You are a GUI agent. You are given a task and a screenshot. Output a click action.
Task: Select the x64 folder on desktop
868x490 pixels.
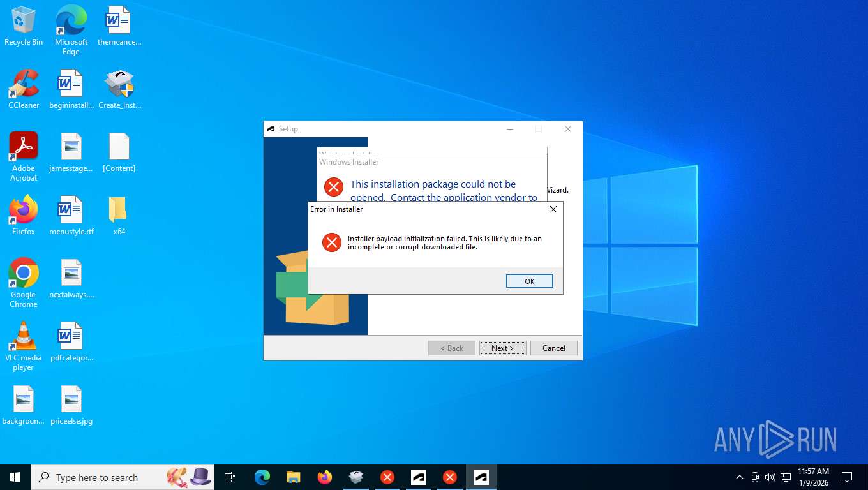point(119,216)
